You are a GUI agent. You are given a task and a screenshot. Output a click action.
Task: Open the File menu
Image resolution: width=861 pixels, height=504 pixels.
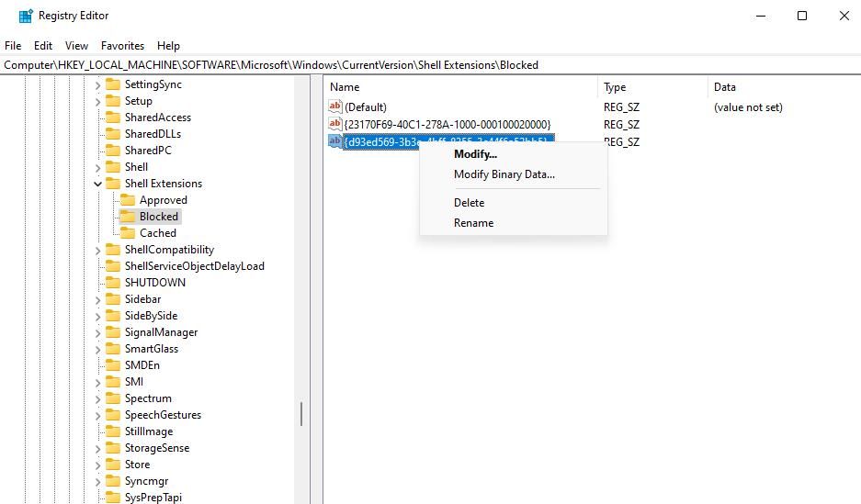13,46
